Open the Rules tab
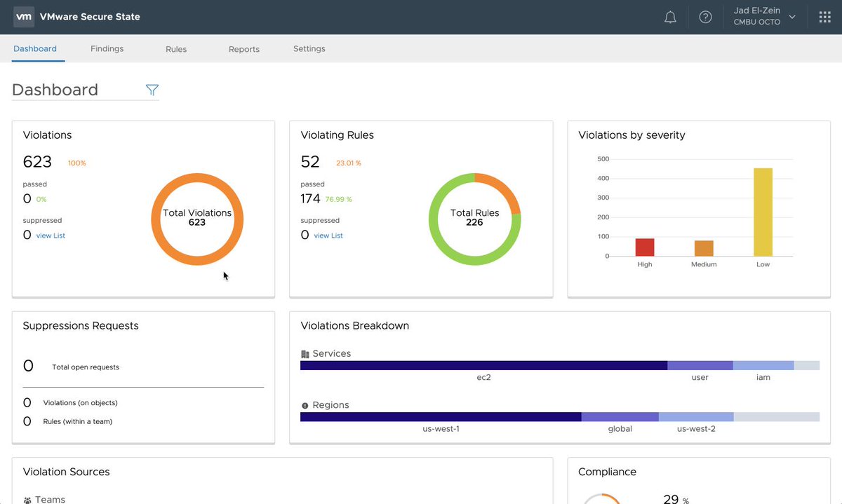This screenshot has width=842, height=504. 176,49
